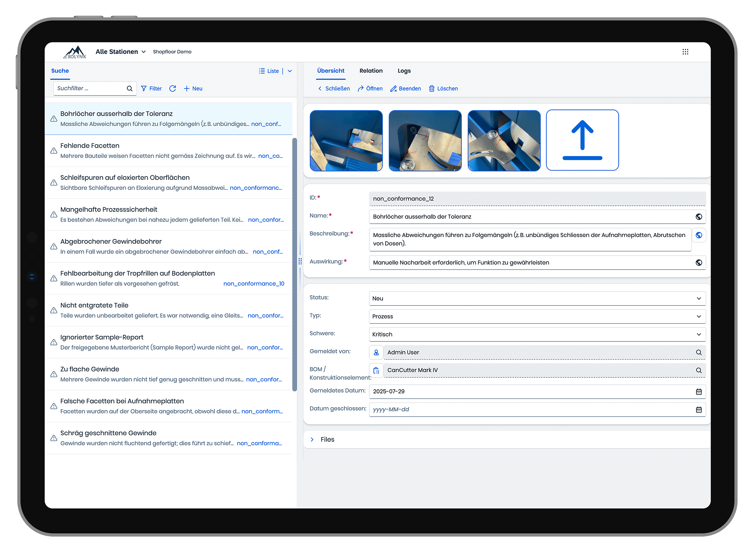The height and width of the screenshot is (555, 756).
Task: Switch to Liste view
Action: point(269,71)
